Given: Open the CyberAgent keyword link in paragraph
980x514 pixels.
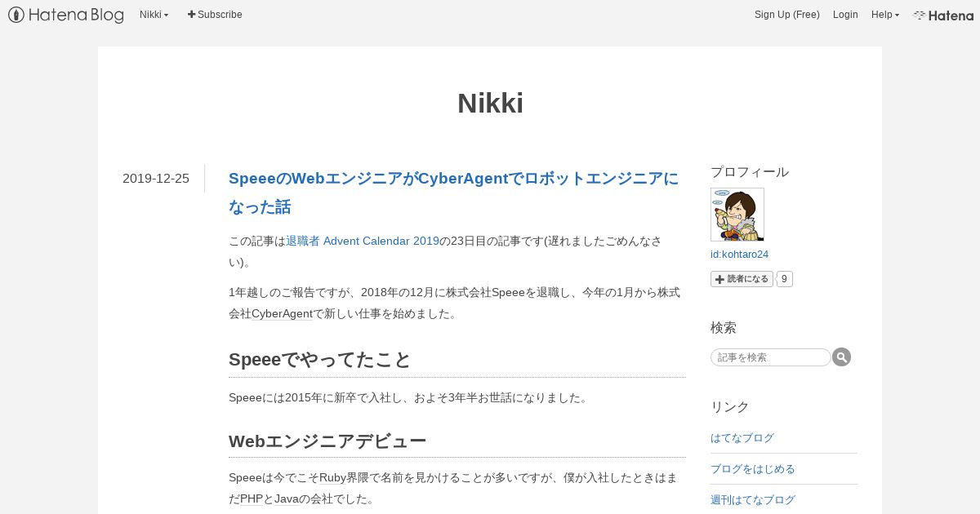Looking at the screenshot, I should click(x=283, y=313).
